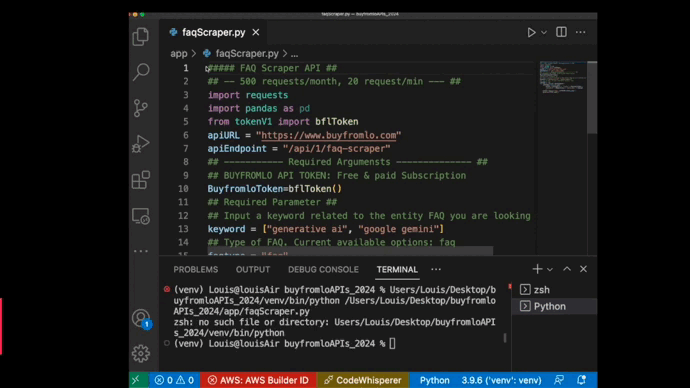690x388 pixels.
Task: Open the Extensions view
Action: pyautogui.click(x=141, y=180)
